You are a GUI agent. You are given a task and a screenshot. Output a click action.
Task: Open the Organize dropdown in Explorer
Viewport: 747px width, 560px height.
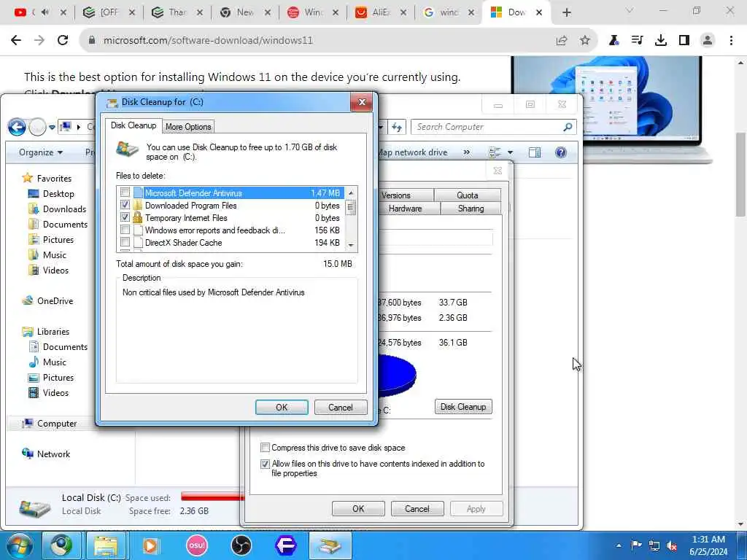pyautogui.click(x=41, y=152)
